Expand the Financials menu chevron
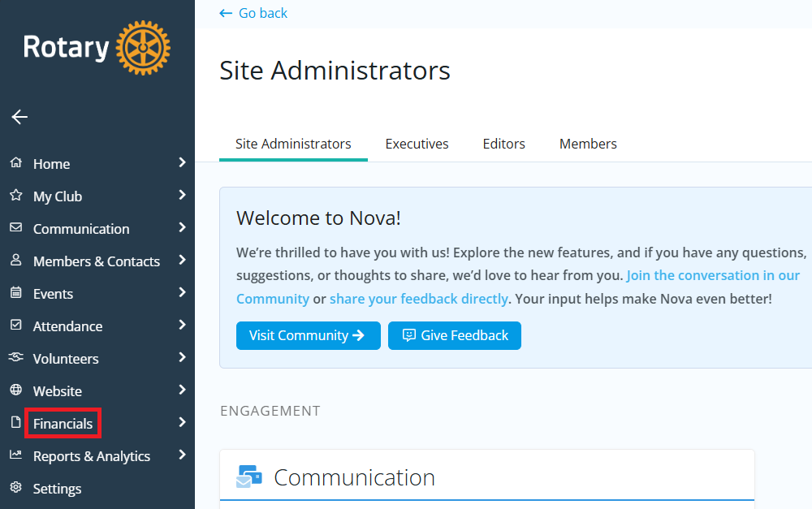The height and width of the screenshot is (509, 812). coord(183,423)
